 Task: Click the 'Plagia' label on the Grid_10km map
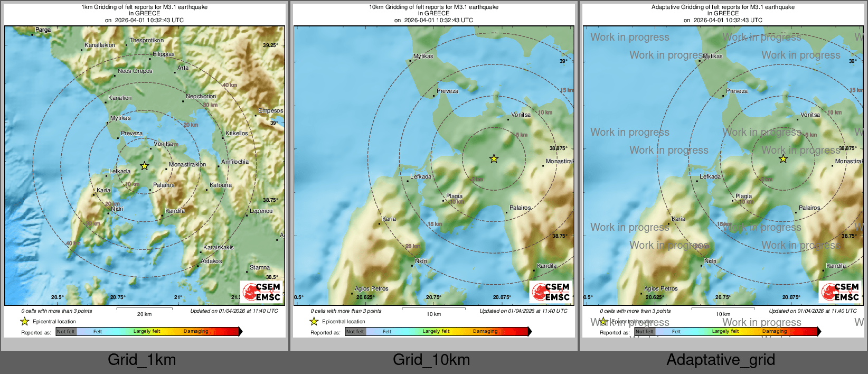point(455,196)
